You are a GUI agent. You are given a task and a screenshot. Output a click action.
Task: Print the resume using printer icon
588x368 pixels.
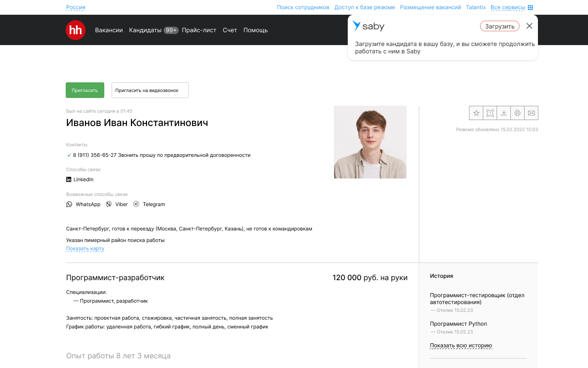518,113
